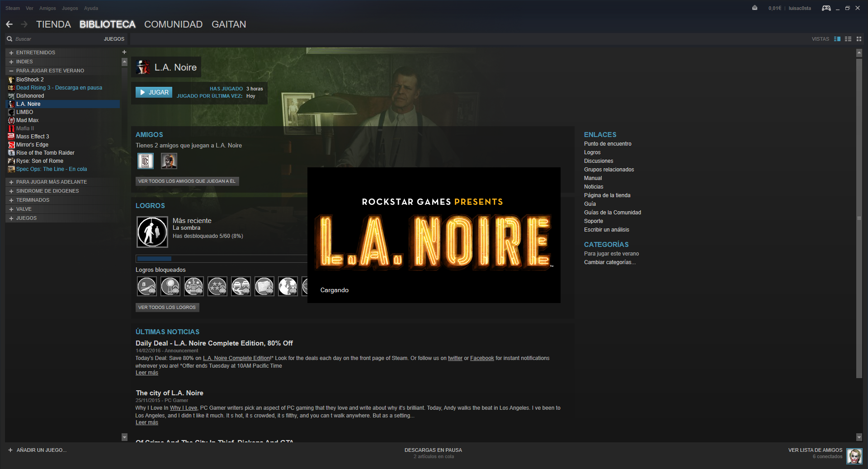Select the sixth locked achievement icon
868x469 pixels.
coord(264,286)
